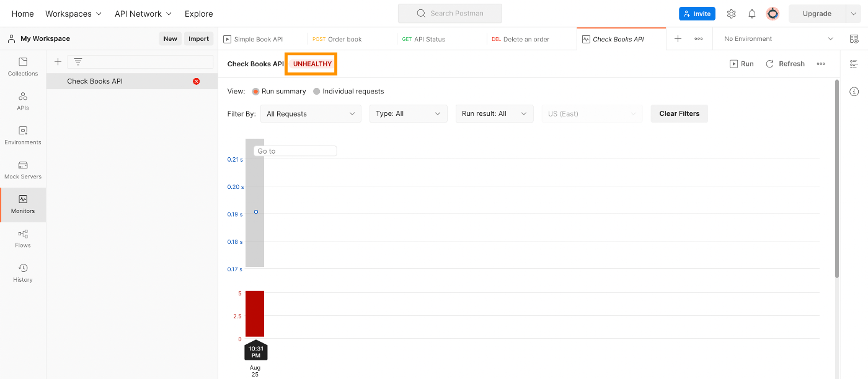
Task: Click the plus icon to create monitor
Action: click(58, 61)
